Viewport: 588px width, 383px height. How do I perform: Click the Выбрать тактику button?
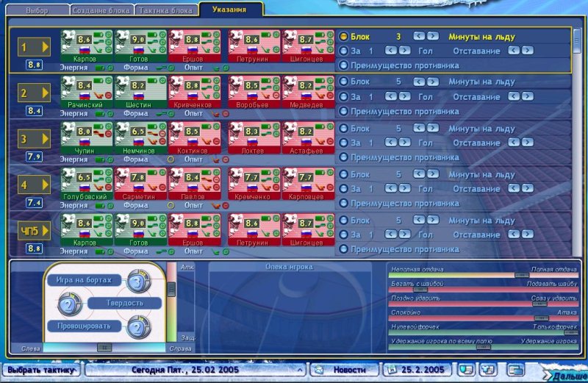(40, 370)
